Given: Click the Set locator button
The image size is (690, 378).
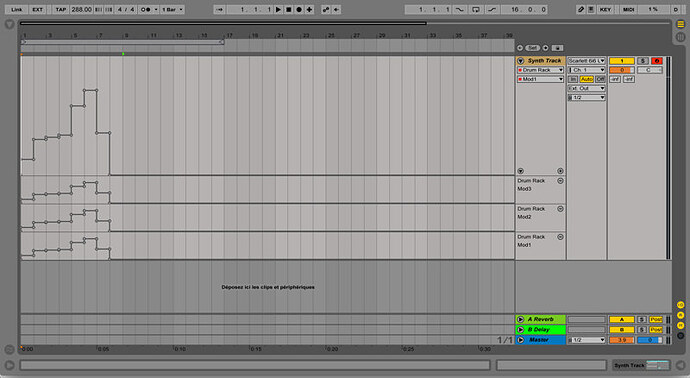Looking at the screenshot, I should point(532,48).
